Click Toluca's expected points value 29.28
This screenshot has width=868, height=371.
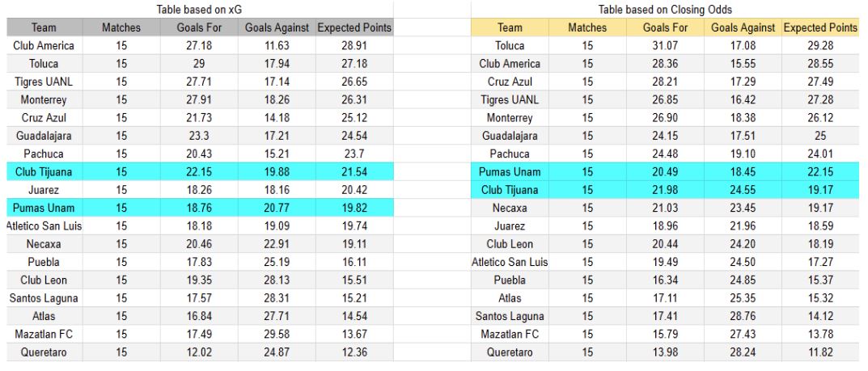820,46
